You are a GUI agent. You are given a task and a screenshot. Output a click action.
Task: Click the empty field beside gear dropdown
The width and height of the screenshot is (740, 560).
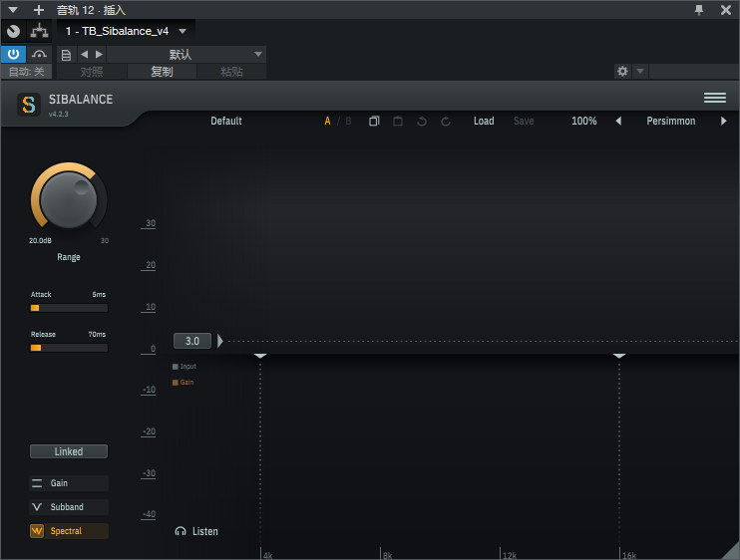point(694,71)
